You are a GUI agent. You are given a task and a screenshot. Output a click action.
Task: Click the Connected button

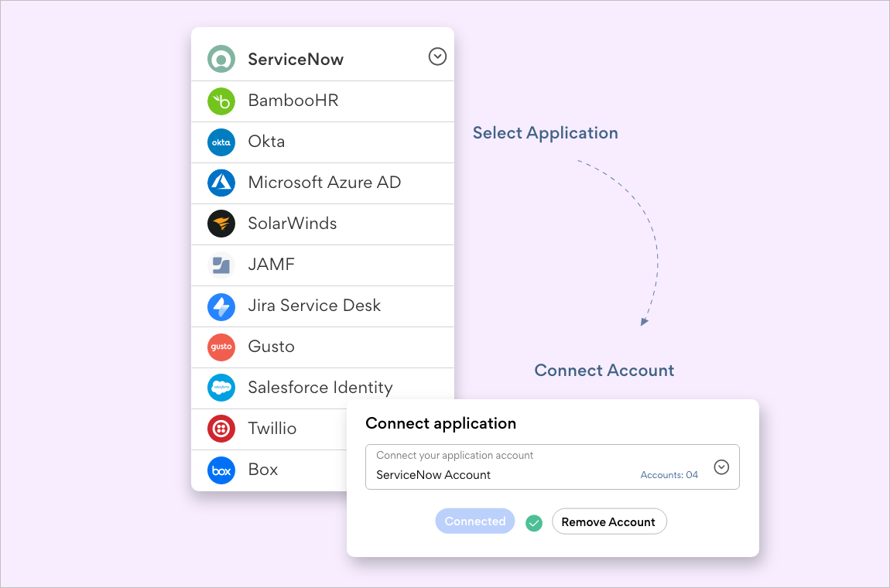tap(475, 521)
